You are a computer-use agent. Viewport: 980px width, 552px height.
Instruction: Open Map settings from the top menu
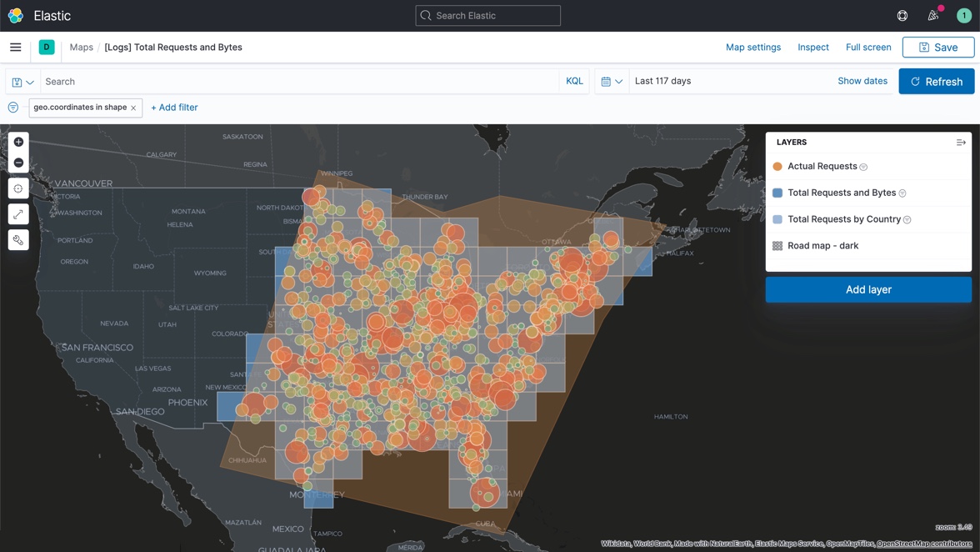pos(753,47)
